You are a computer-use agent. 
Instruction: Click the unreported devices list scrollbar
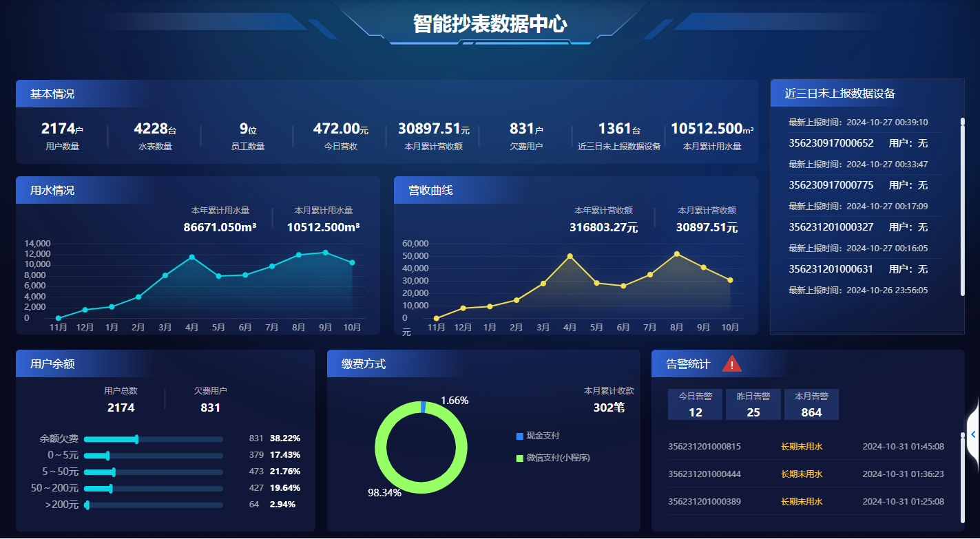click(963, 207)
